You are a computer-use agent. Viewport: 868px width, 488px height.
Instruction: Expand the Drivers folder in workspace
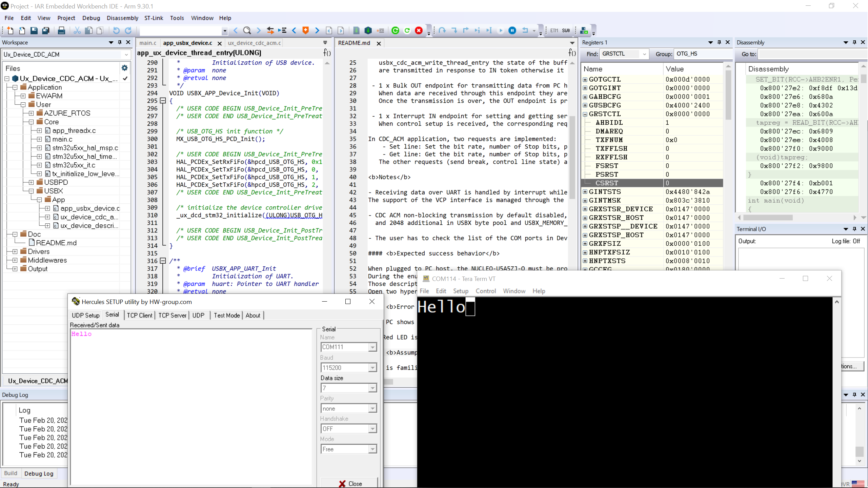pyautogui.click(x=15, y=251)
